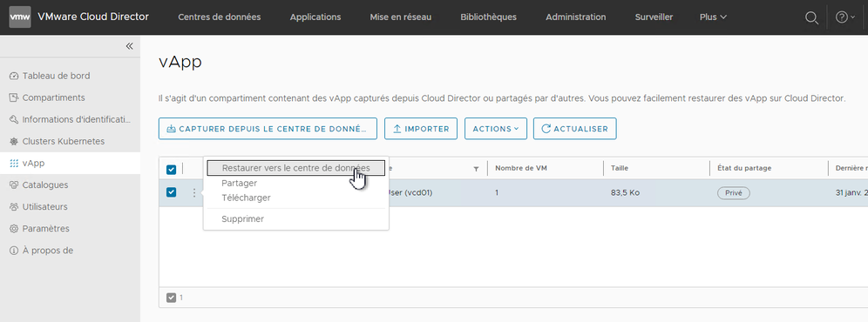Select Partager from the context menu
This screenshot has width=868, height=322.
click(239, 183)
